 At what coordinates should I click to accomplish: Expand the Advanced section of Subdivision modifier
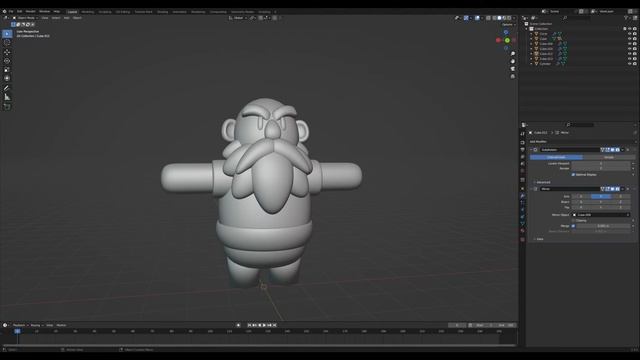(543, 182)
